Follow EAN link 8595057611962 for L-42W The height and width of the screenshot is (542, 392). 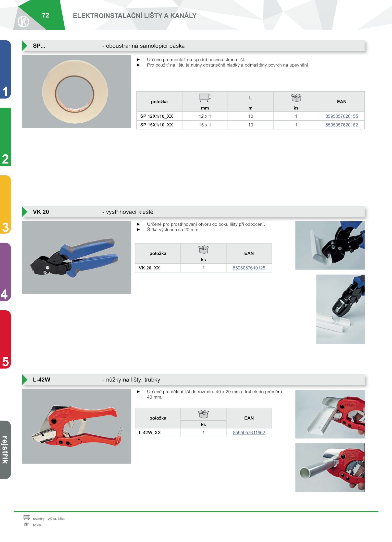tap(249, 433)
